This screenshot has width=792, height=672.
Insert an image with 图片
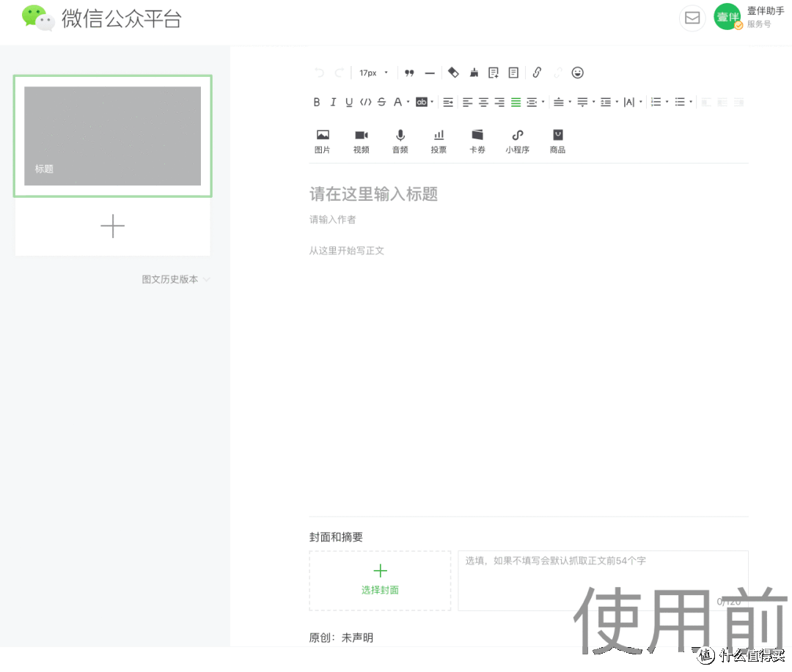pos(322,142)
